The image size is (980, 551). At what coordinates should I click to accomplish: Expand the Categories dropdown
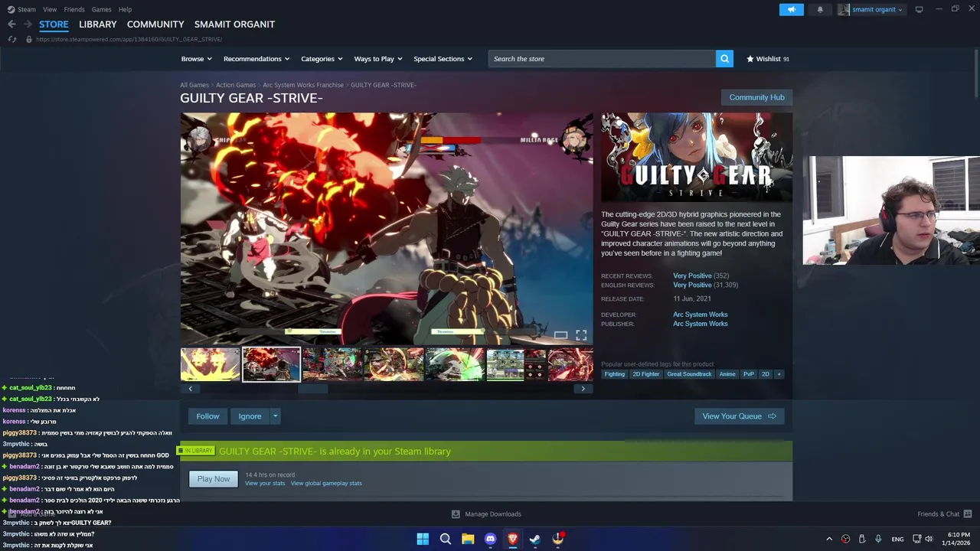tap(322, 59)
